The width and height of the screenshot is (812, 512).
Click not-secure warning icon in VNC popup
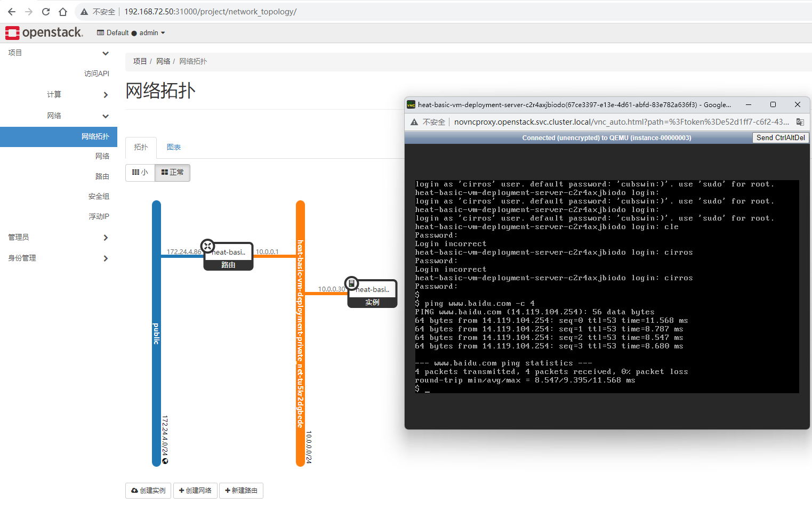click(414, 122)
